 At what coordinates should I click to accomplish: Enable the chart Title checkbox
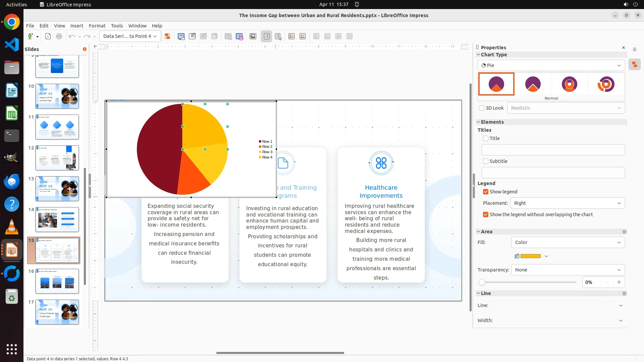point(486,138)
